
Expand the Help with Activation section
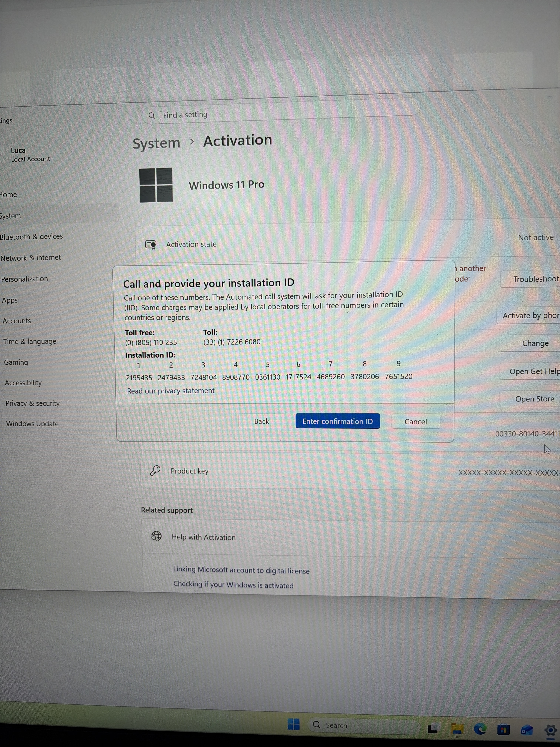coord(351,538)
